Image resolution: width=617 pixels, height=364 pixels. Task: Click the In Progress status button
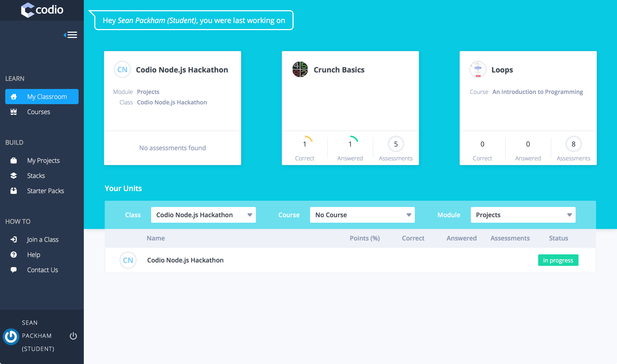click(x=558, y=260)
